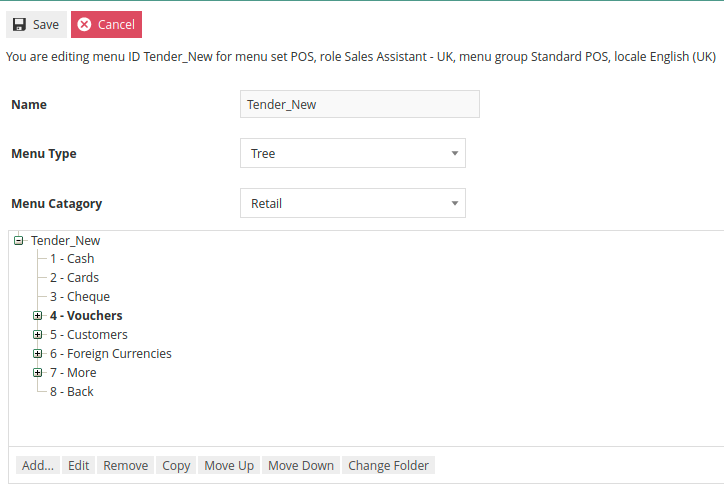Select the 1 - Cash tree item
The height and width of the screenshot is (493, 724).
click(72, 259)
